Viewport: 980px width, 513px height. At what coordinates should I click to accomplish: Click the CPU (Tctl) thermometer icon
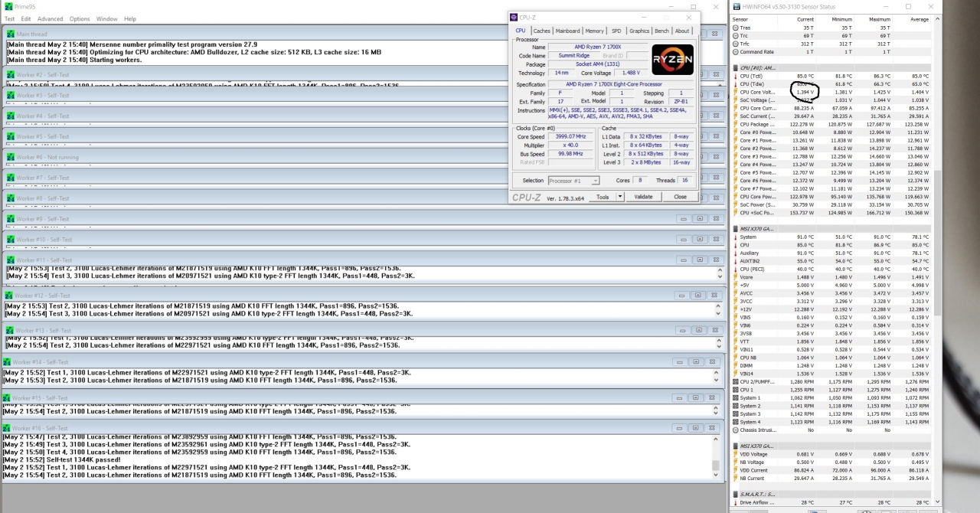736,76
